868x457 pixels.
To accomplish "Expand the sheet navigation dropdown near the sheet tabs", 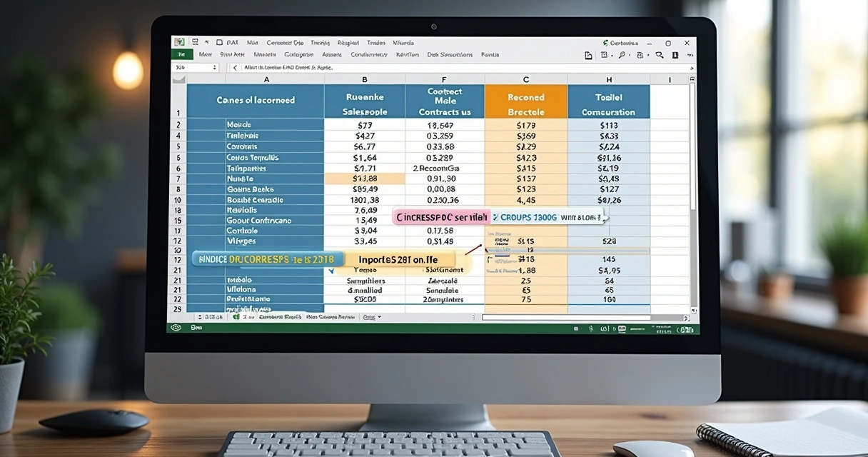I will (x=379, y=316).
